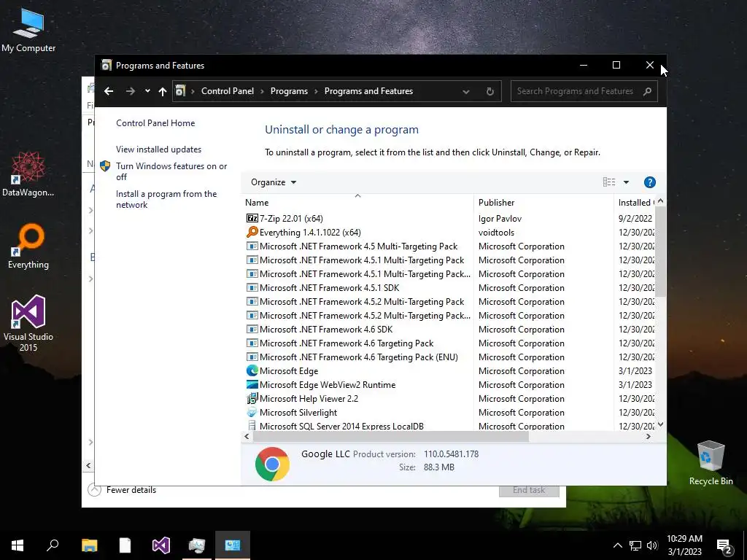This screenshot has width=747, height=560.
Task: Click publisher voidtools cell
Action: tap(495, 233)
